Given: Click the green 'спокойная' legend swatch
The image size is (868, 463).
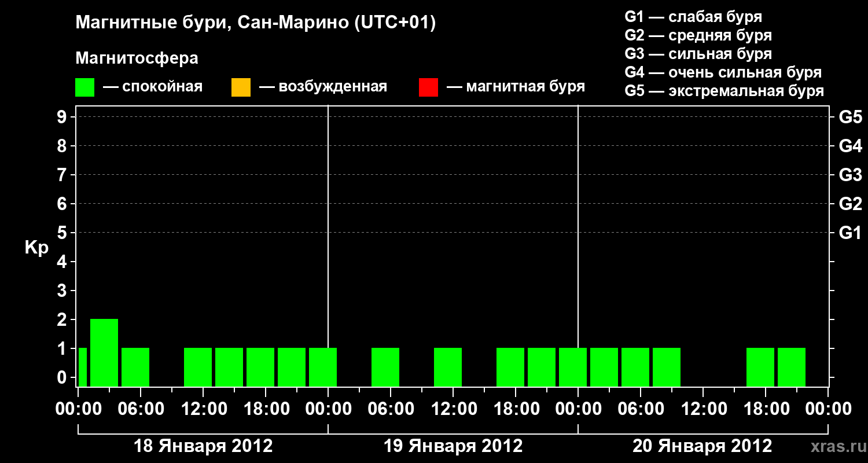Looking at the screenshot, I should (x=85, y=87).
